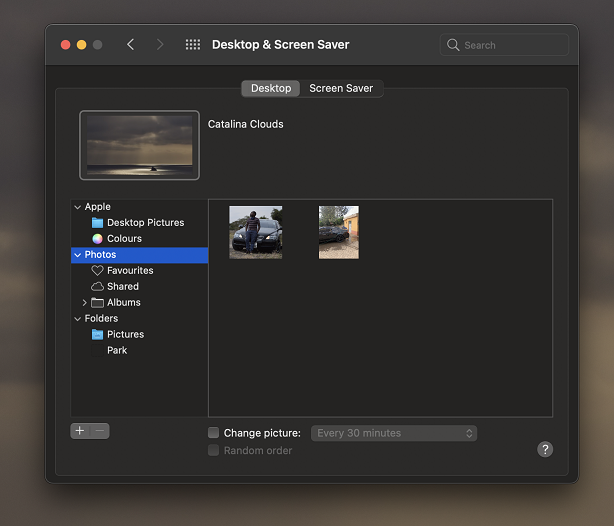The image size is (614, 526).
Task: Switch to the Screen Saver tab
Action: point(341,88)
